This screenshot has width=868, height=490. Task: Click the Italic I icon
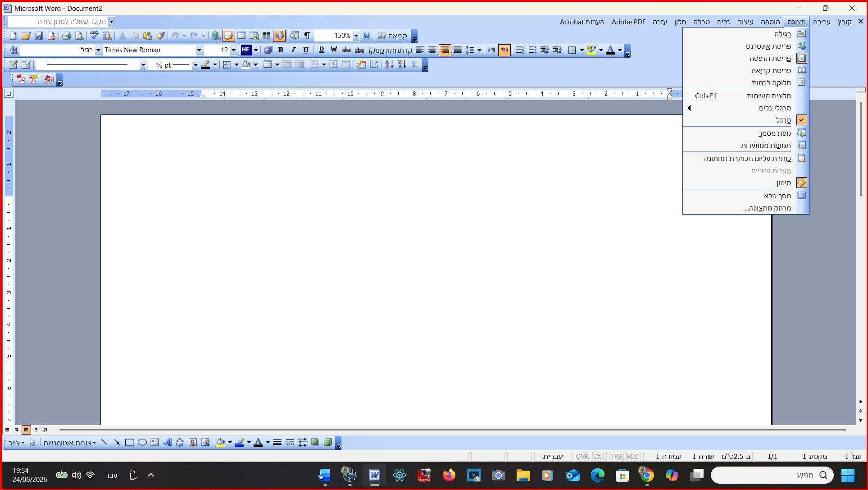293,50
